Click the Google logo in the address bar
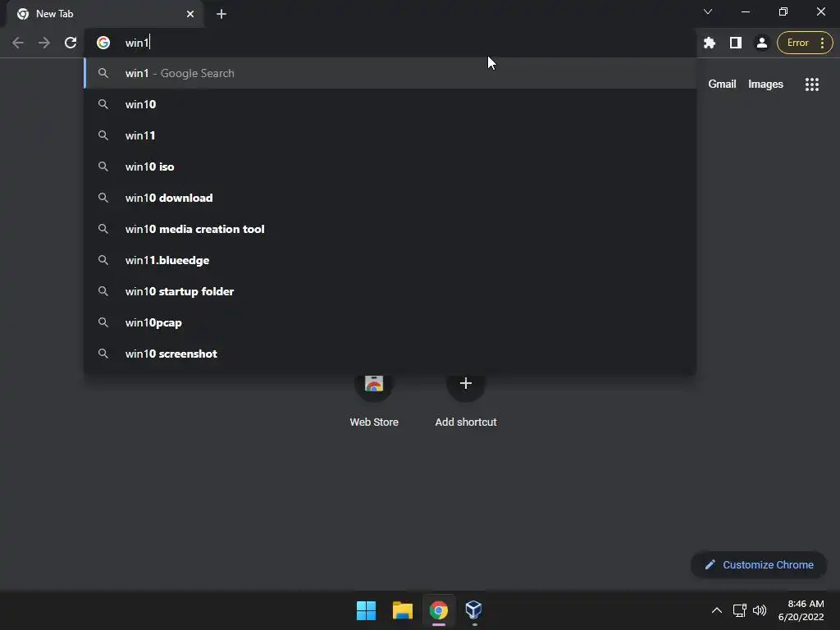The width and height of the screenshot is (840, 630). [x=103, y=43]
